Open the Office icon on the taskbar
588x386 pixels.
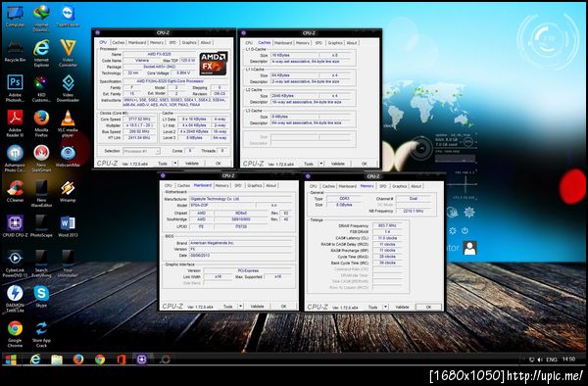coord(122,360)
